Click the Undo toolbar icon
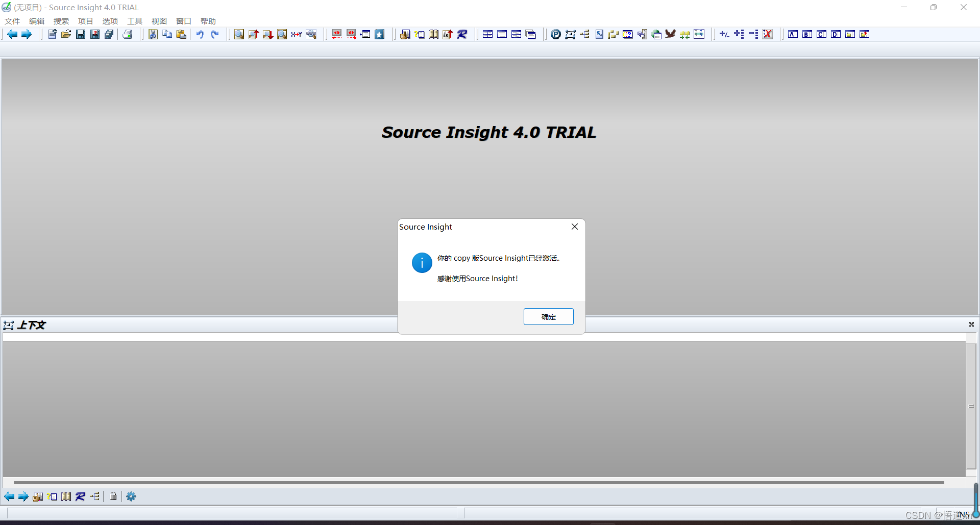Viewport: 980px width, 525px height. click(200, 34)
